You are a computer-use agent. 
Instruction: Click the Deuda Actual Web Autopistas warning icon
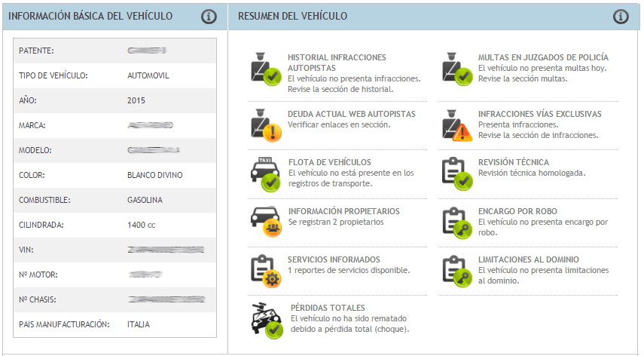click(x=266, y=125)
